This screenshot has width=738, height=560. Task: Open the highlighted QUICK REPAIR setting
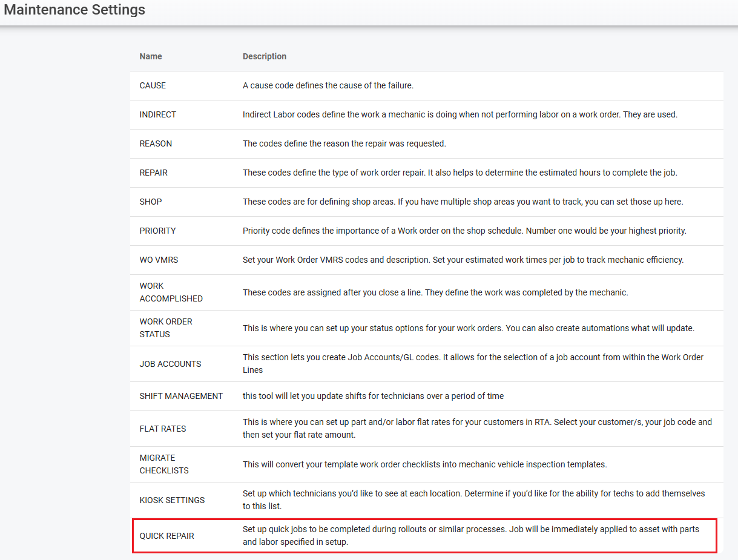[166, 536]
